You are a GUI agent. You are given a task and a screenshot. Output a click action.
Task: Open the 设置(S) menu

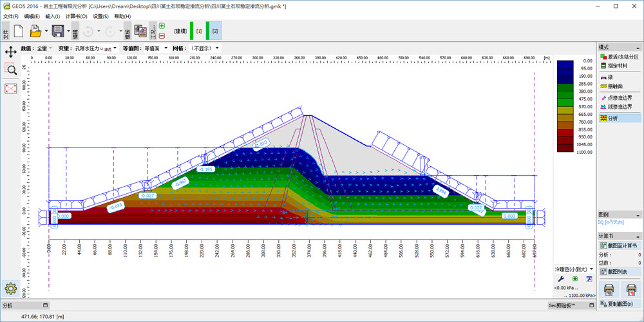coord(100,17)
